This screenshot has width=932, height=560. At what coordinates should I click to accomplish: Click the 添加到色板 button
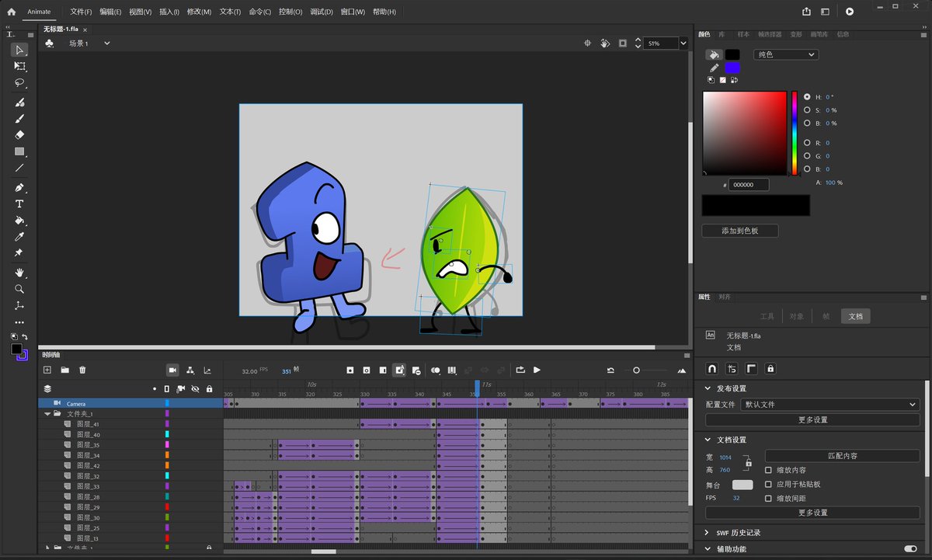pos(740,231)
